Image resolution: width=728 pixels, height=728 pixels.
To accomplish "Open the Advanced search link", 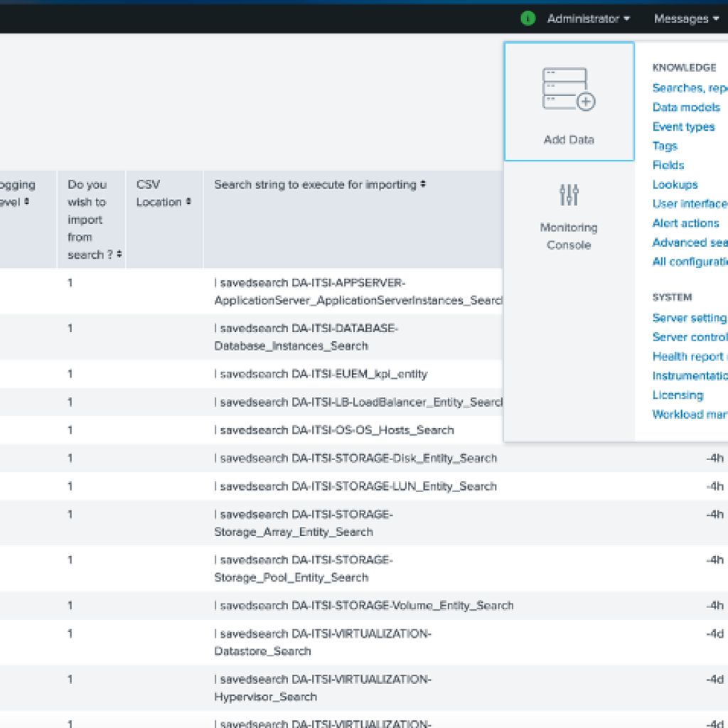I will pos(690,242).
